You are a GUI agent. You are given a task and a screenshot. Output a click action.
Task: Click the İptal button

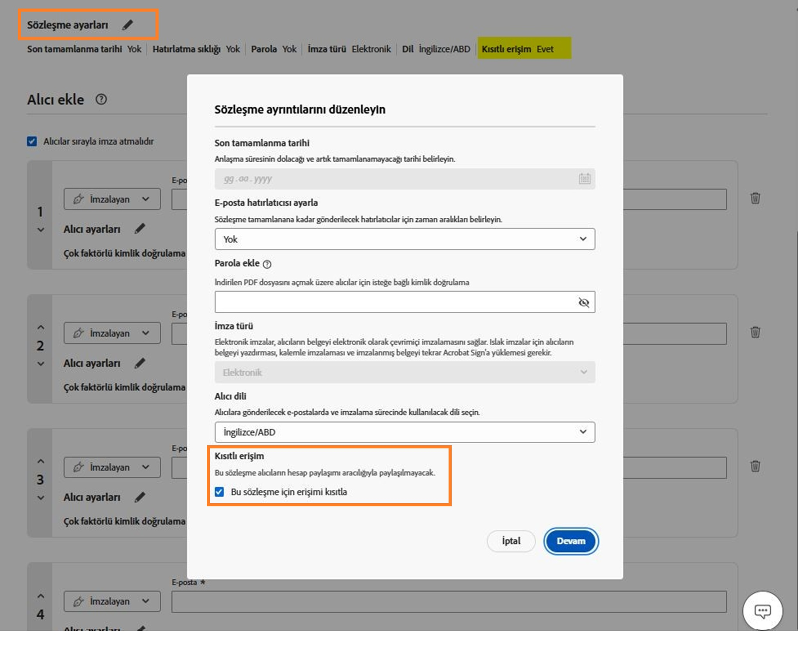click(x=511, y=541)
